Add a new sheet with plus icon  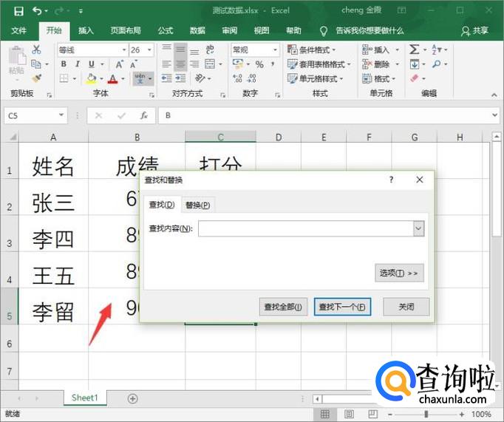[x=133, y=398]
